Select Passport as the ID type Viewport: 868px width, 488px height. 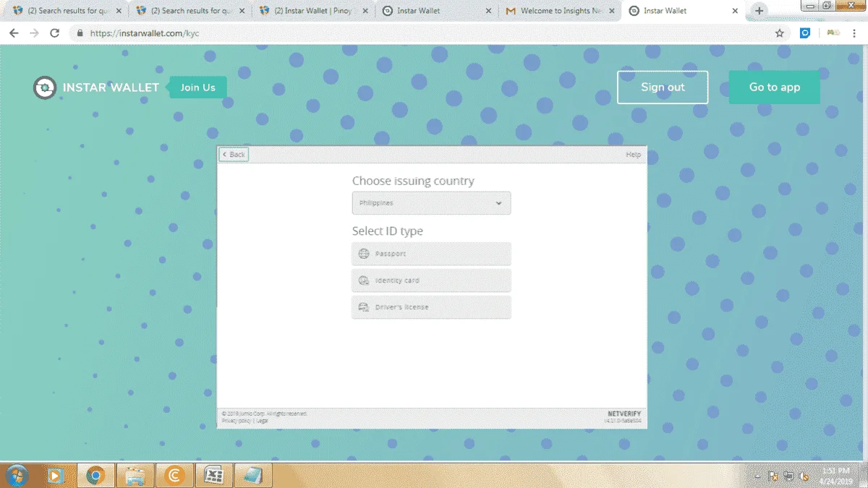pos(431,254)
